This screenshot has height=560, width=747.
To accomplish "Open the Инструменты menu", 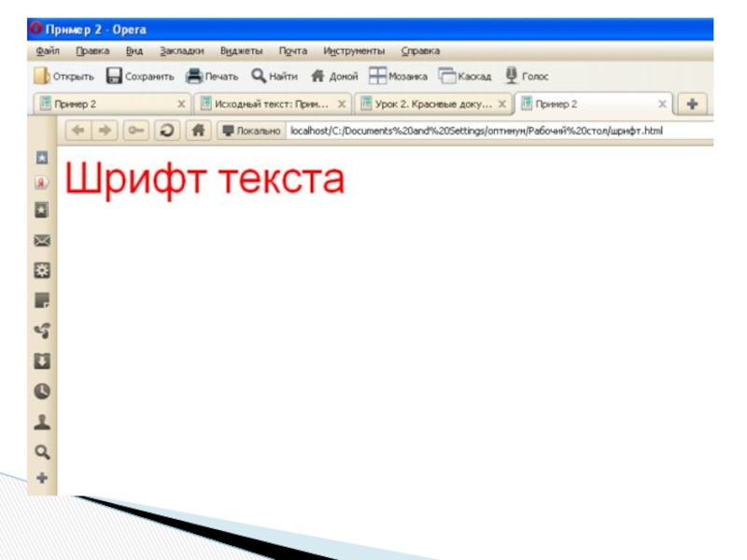I will [x=353, y=51].
